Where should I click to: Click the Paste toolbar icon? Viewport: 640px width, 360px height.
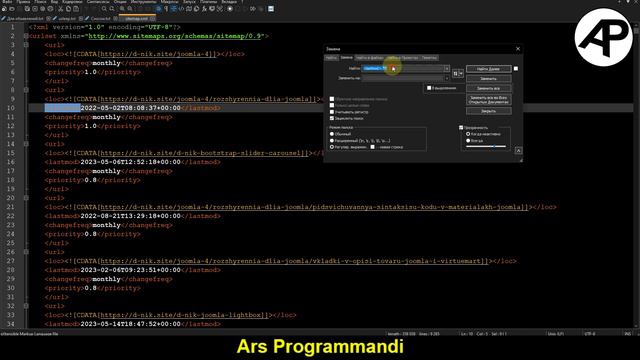76,9
